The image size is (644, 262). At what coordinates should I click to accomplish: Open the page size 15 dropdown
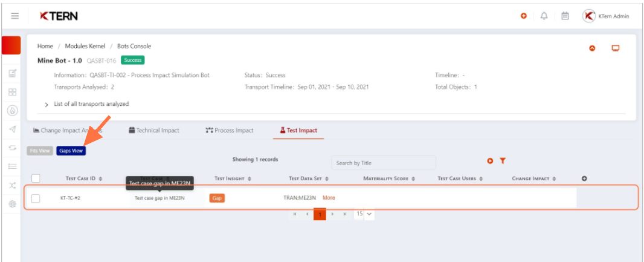[x=364, y=214]
